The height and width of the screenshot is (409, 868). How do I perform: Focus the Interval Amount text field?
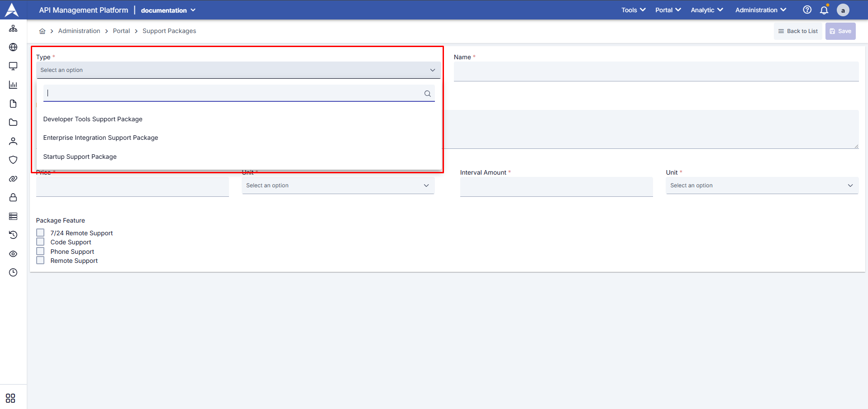(x=556, y=186)
